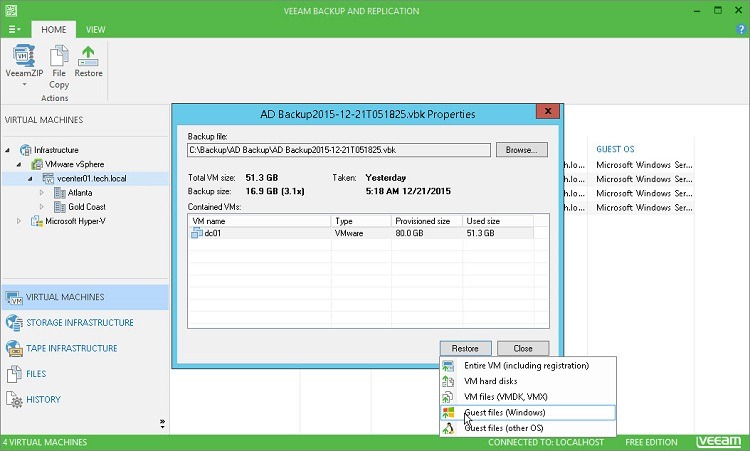Screen dimensions: 750x451
Task: Sort by the Provisioned size column header
Action: coord(427,221)
